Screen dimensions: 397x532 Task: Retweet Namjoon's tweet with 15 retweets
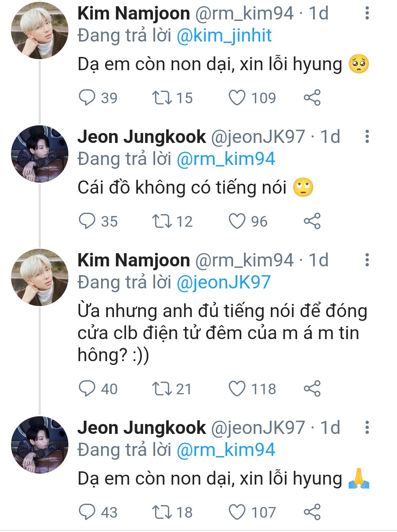pos(162,98)
